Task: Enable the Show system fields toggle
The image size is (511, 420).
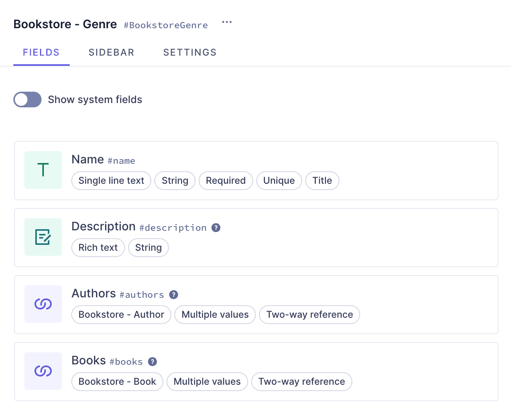Action: point(27,100)
